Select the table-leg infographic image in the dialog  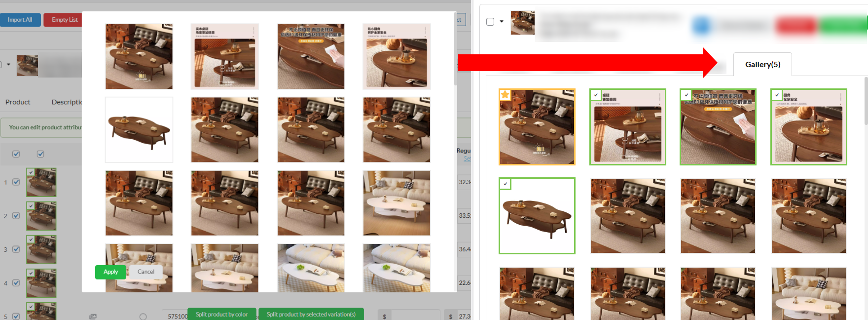coord(225,56)
